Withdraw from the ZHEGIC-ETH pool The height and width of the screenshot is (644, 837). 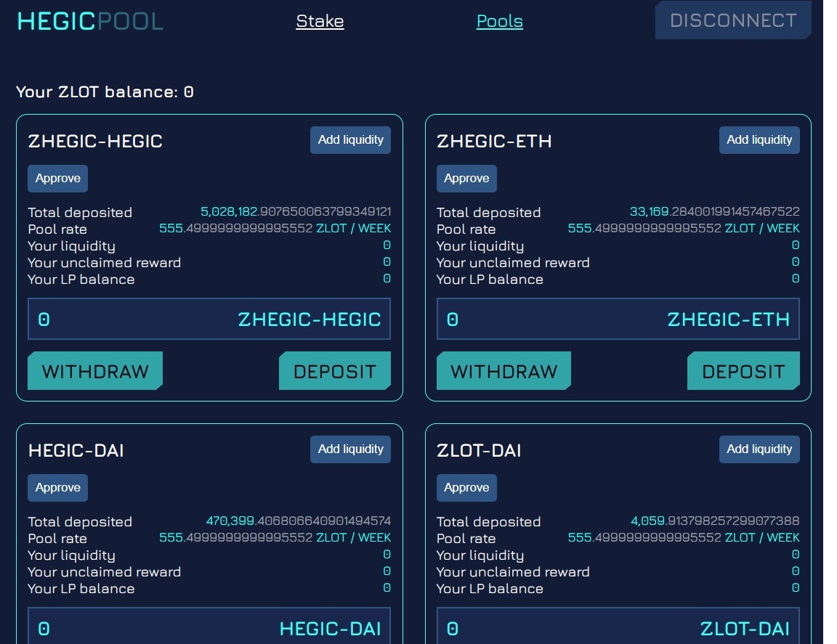pos(504,371)
